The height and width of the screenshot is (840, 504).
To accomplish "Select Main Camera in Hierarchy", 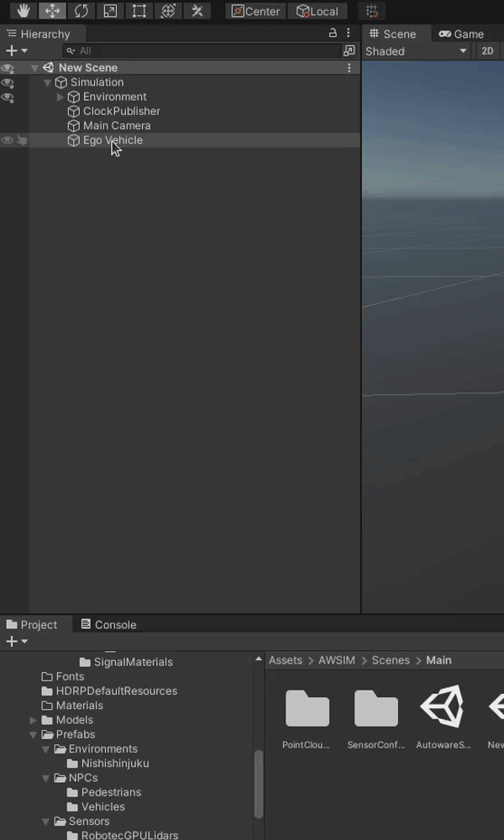I will coord(117,125).
